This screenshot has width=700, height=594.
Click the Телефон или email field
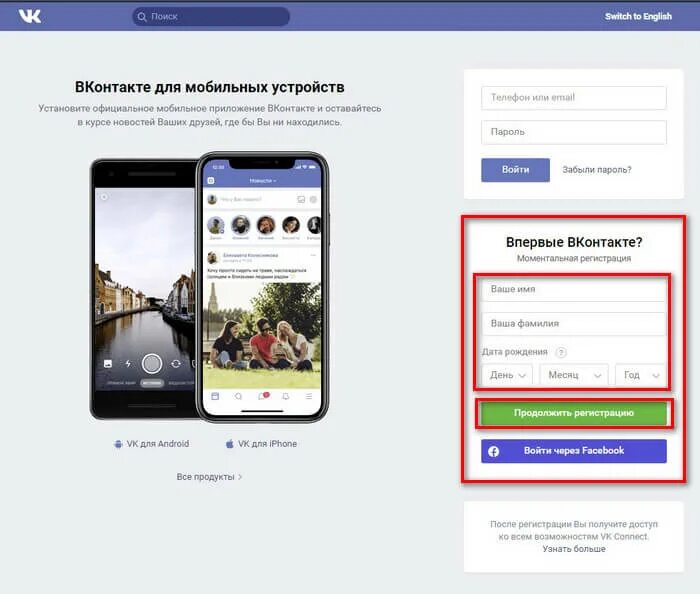pos(574,98)
